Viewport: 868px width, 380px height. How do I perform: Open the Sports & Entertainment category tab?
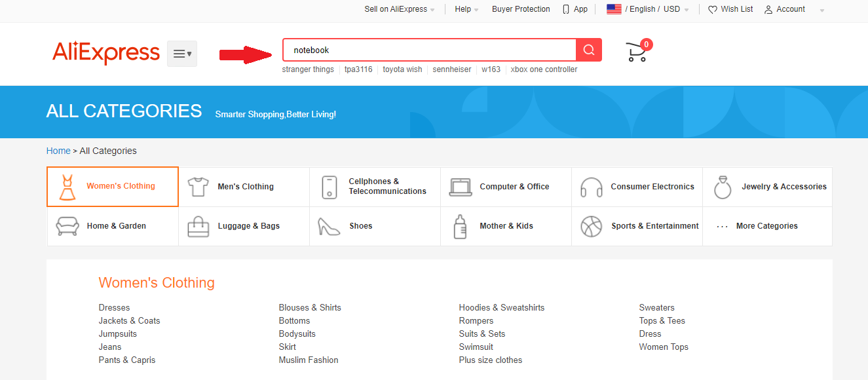637,226
